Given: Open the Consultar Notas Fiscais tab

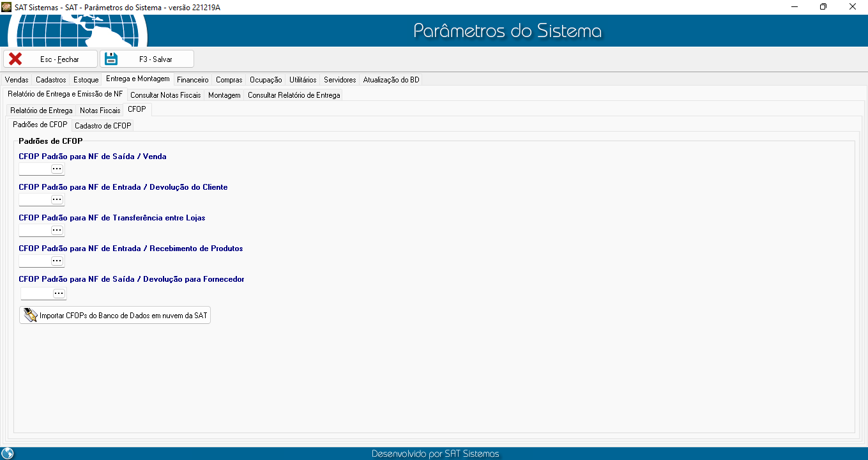Looking at the screenshot, I should pyautogui.click(x=165, y=95).
